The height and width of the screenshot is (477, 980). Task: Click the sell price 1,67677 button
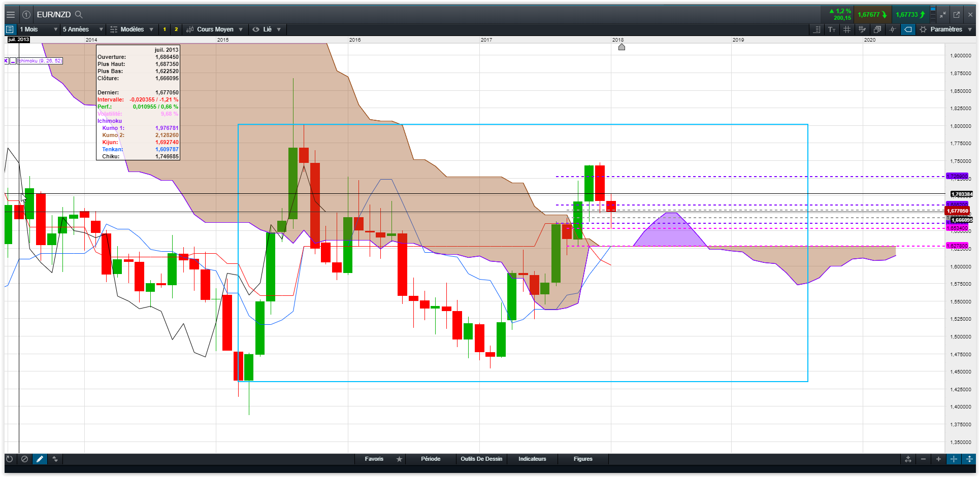click(872, 15)
